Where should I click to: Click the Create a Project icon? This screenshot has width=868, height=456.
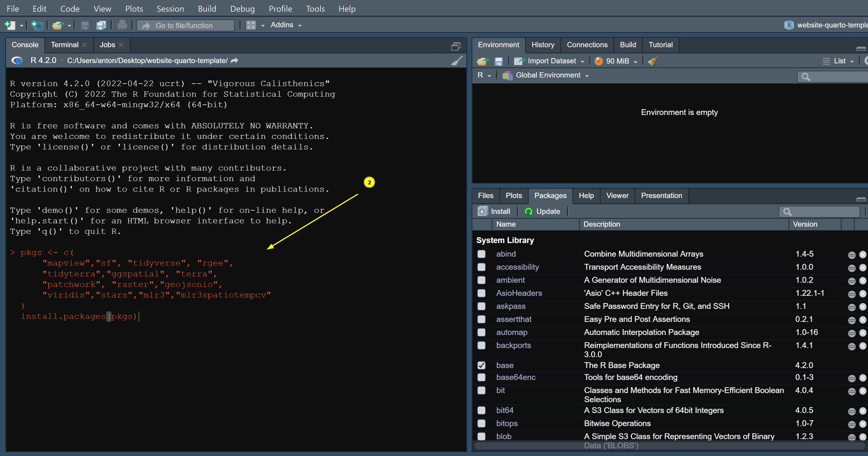tap(37, 25)
